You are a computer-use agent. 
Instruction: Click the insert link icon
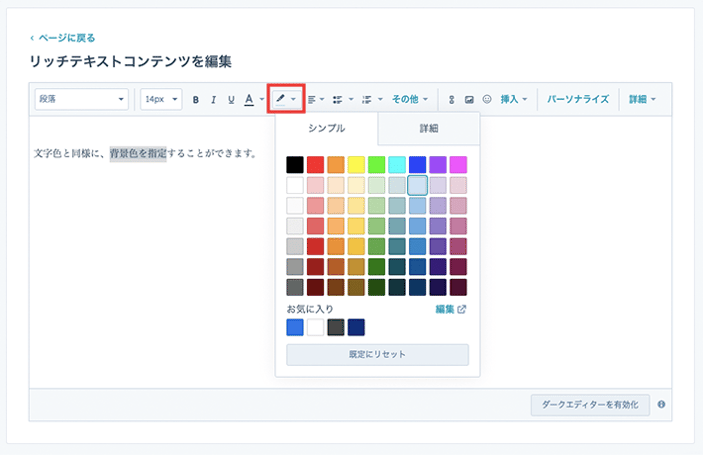tap(451, 100)
